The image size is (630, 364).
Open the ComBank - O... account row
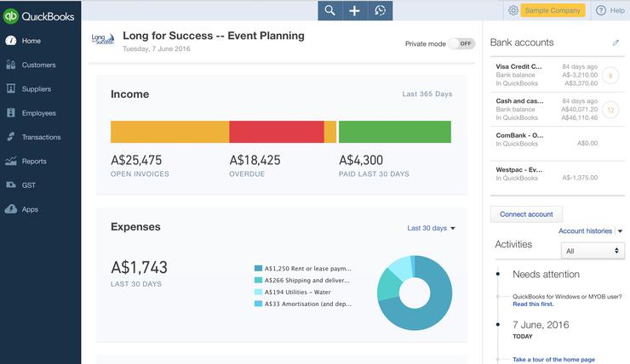tap(557, 144)
